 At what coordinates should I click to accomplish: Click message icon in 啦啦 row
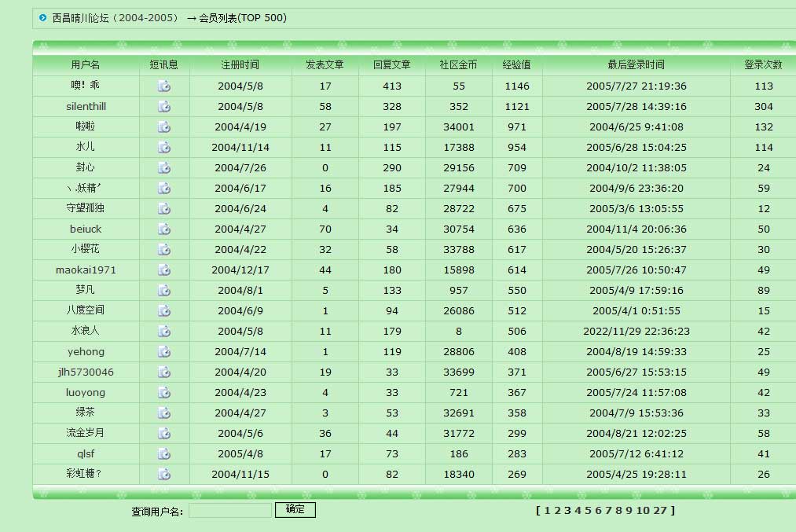pyautogui.click(x=164, y=127)
